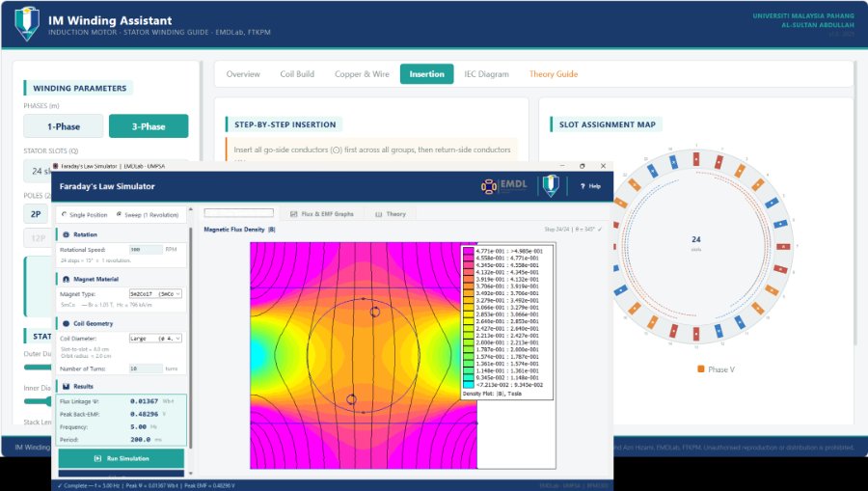Click the Run Simulation button
The image size is (868, 491).
[122, 458]
